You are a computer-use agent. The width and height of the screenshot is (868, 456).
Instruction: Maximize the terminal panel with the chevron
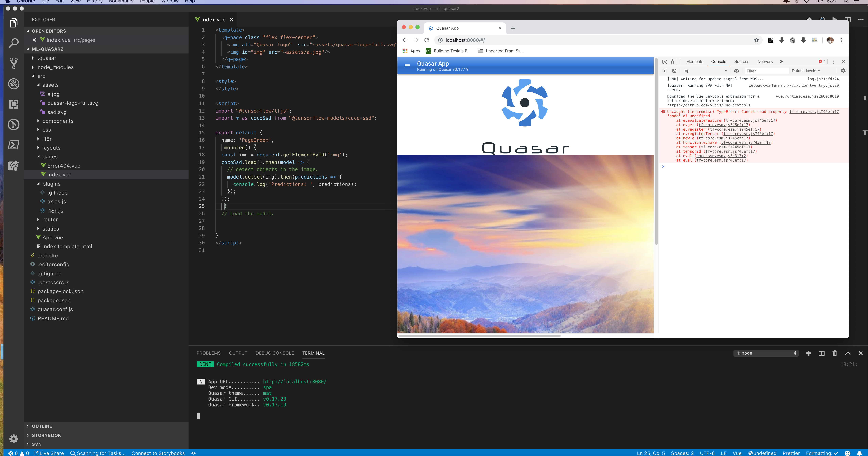pyautogui.click(x=848, y=353)
